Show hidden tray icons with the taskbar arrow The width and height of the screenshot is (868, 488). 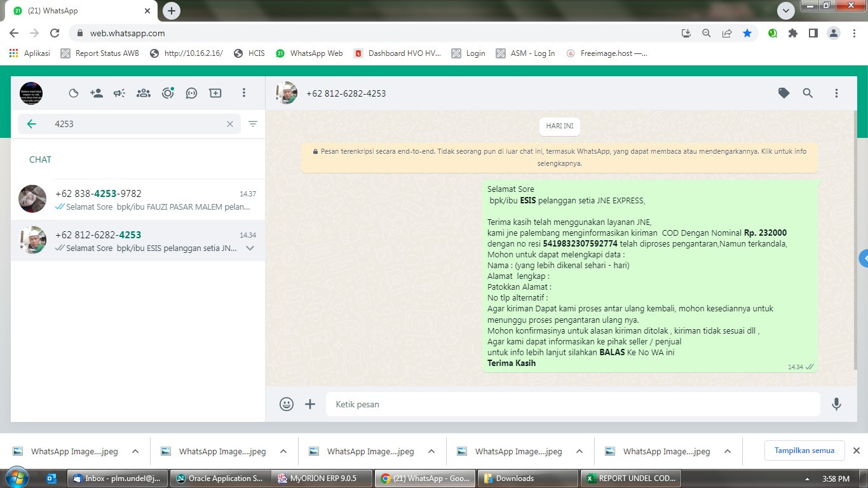(807, 478)
